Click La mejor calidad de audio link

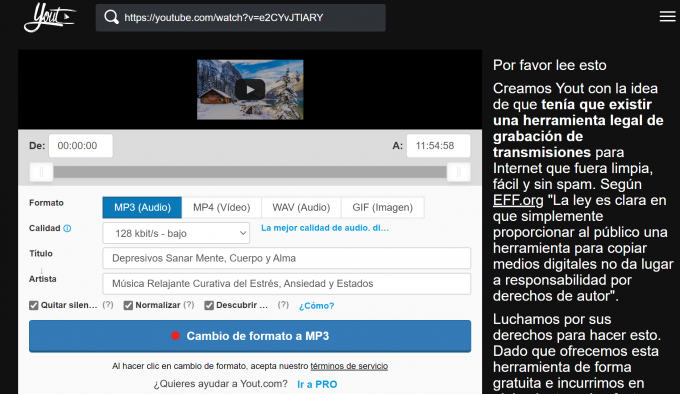point(325,228)
